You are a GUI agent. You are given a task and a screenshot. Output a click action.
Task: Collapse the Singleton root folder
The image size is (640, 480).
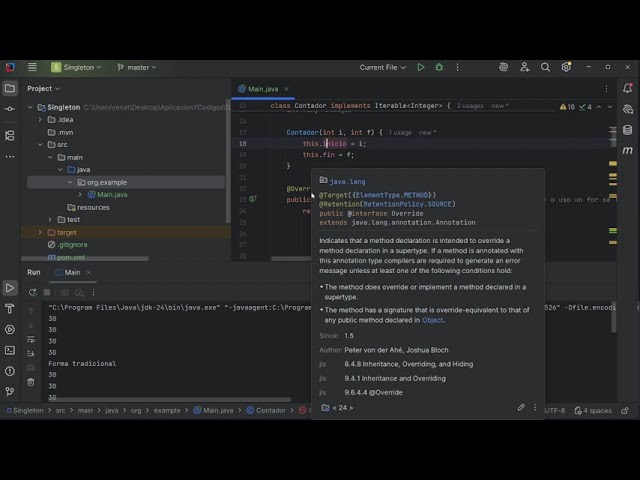click(30, 107)
